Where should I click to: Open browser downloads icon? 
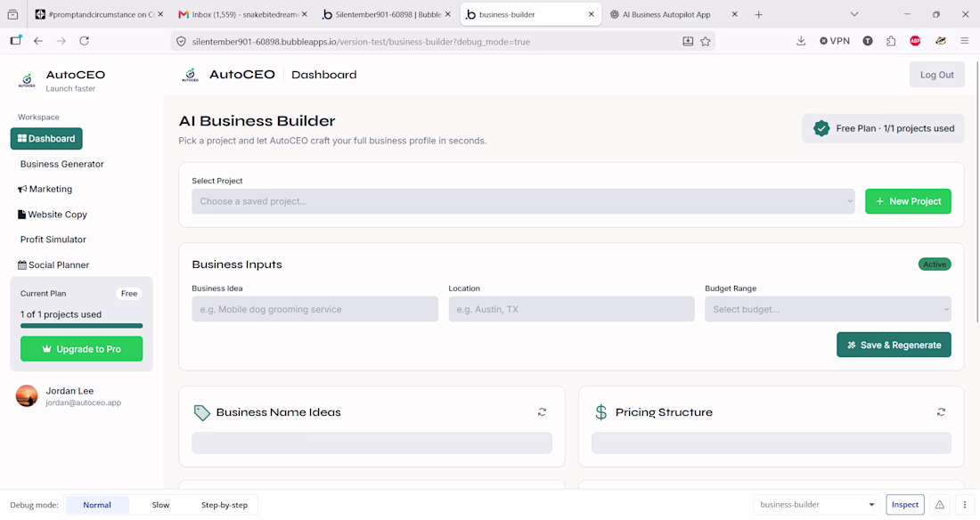coord(801,41)
